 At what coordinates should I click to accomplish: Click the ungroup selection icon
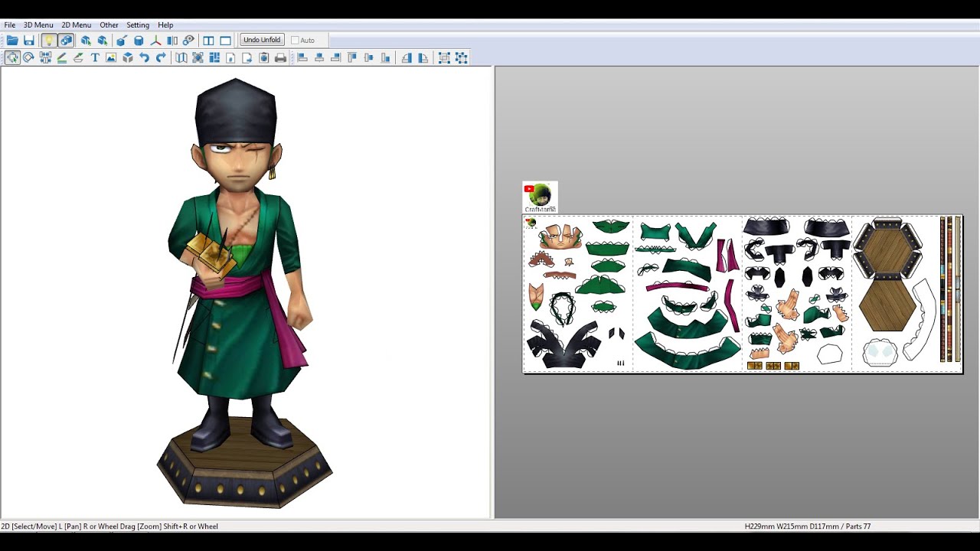pos(461,58)
